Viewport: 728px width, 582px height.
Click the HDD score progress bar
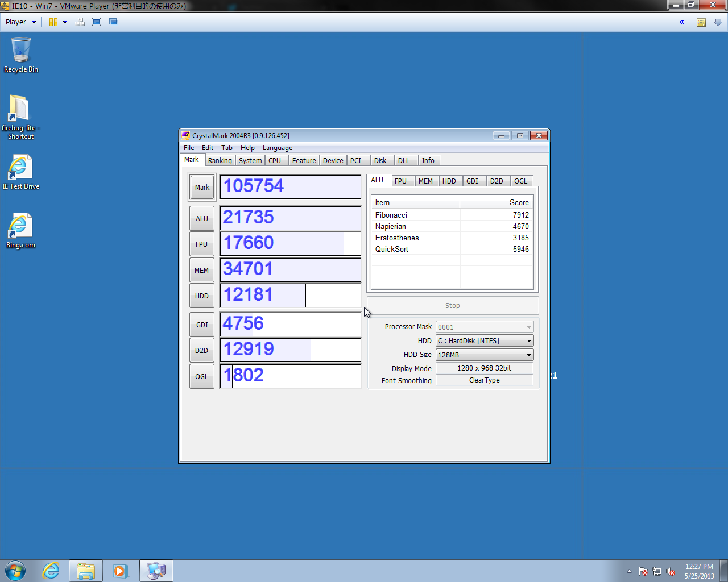[x=290, y=296]
